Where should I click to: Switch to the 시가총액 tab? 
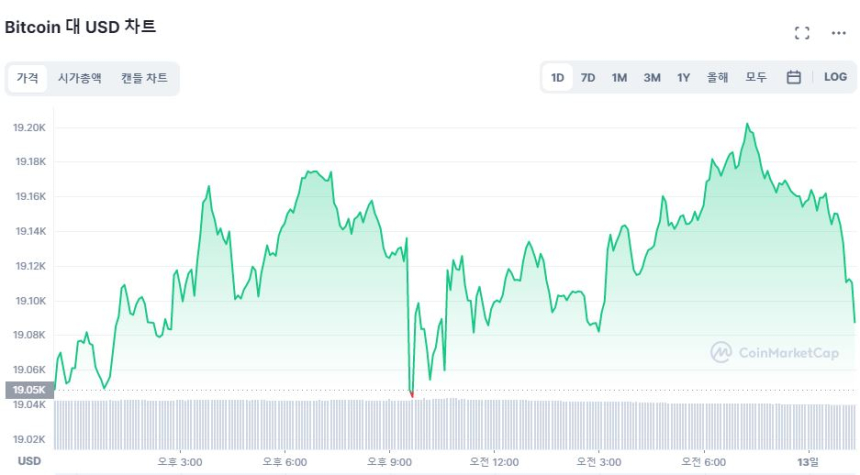pyautogui.click(x=79, y=78)
